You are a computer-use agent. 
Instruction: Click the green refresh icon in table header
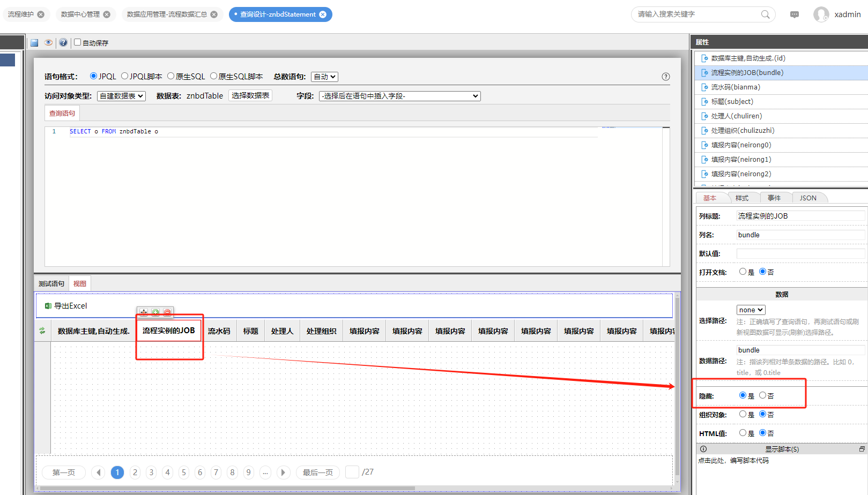click(42, 331)
